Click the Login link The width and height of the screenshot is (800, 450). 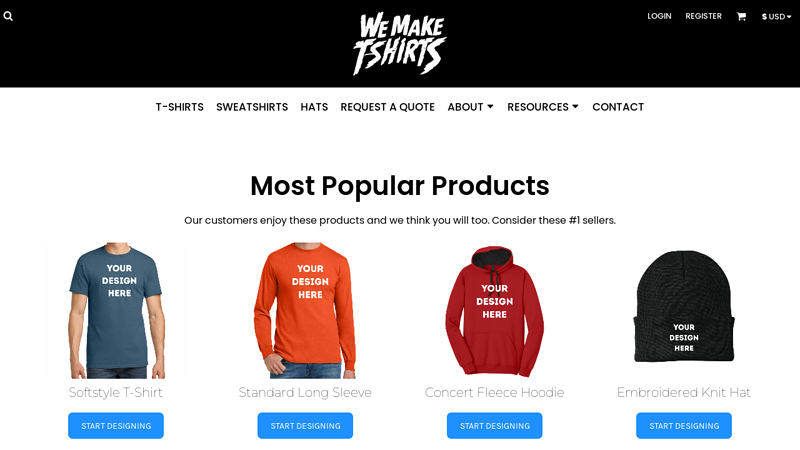(659, 16)
